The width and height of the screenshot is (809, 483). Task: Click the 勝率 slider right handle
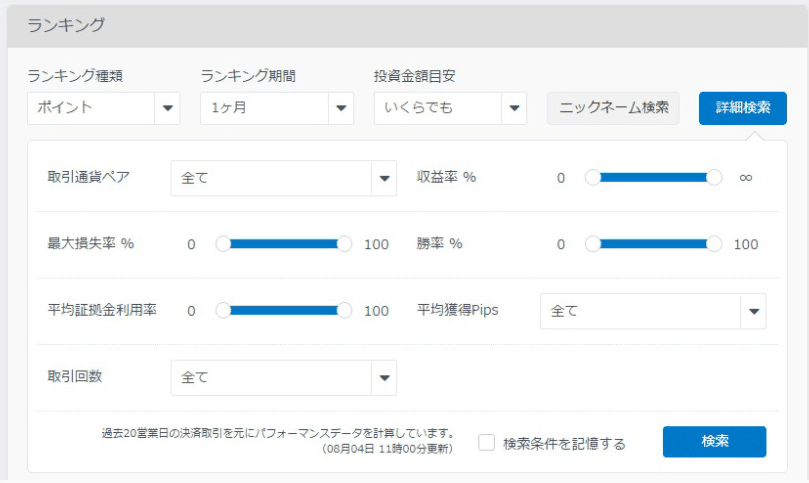714,244
